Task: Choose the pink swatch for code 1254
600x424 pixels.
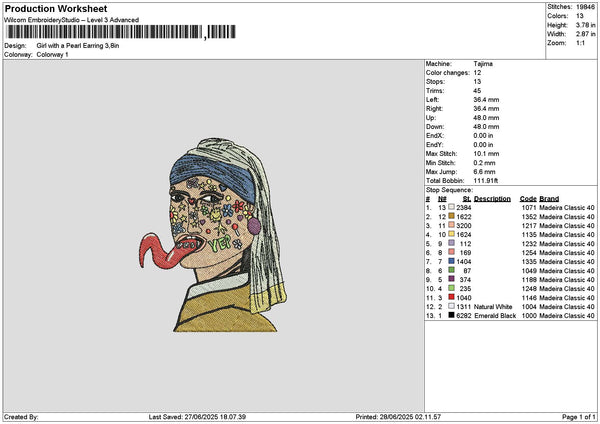Action: point(452,252)
